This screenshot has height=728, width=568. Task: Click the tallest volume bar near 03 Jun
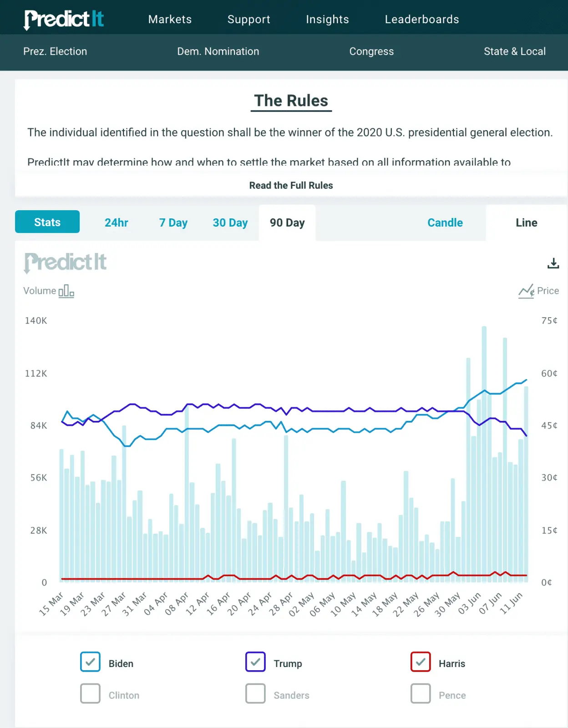[x=484, y=455]
